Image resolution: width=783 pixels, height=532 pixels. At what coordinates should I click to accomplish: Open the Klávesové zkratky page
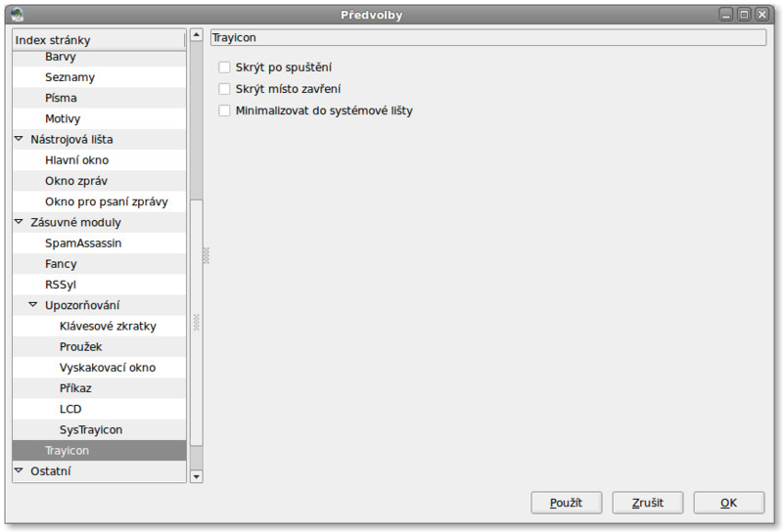(108, 326)
